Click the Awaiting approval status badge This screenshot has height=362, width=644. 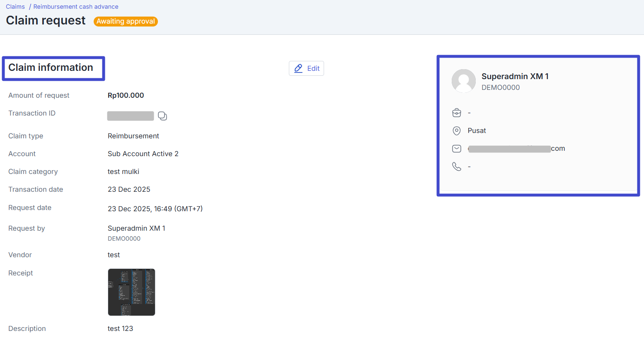click(126, 22)
